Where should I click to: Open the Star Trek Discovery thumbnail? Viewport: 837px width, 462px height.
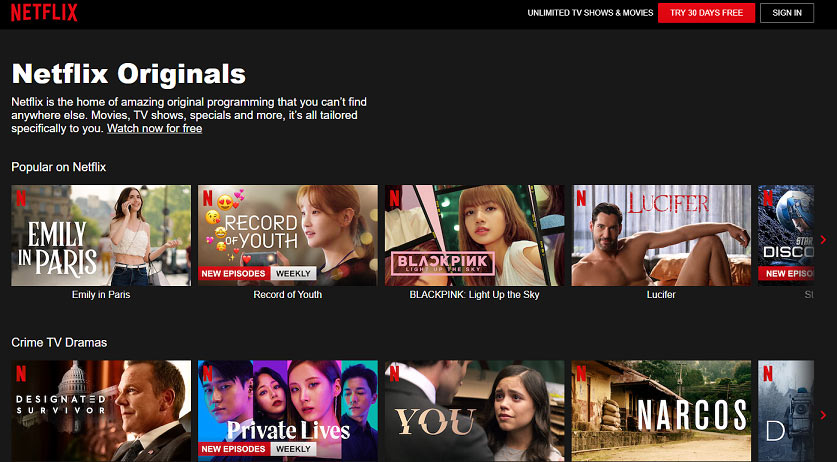coord(786,236)
